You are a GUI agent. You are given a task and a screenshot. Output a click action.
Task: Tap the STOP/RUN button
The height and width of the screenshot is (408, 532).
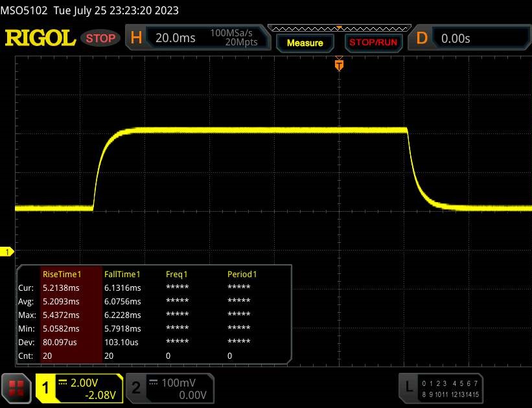click(373, 42)
